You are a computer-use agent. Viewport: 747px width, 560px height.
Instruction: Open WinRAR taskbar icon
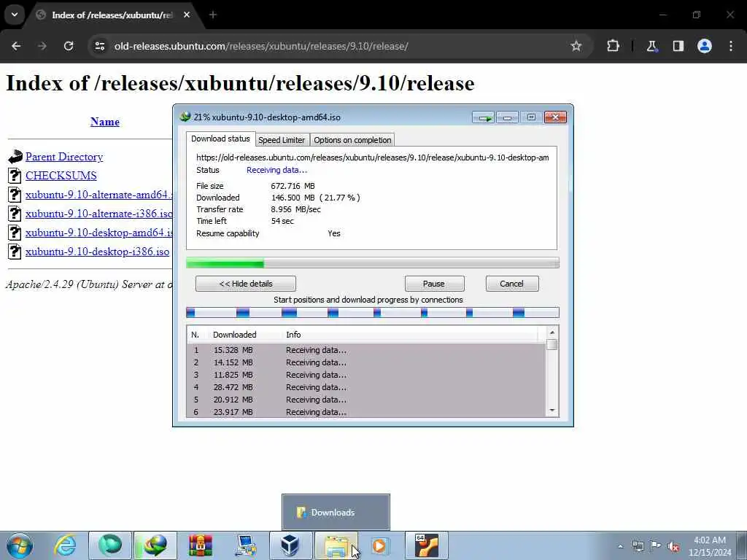tap(200, 545)
